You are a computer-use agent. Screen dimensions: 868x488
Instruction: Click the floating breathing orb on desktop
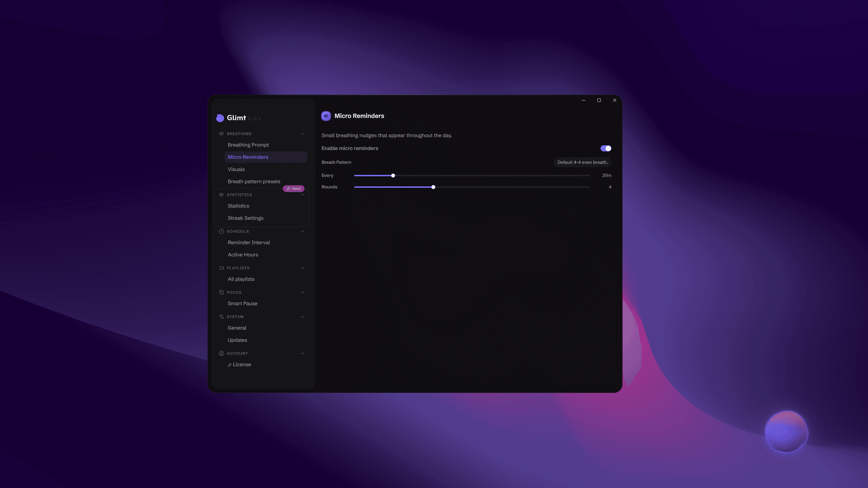786,432
